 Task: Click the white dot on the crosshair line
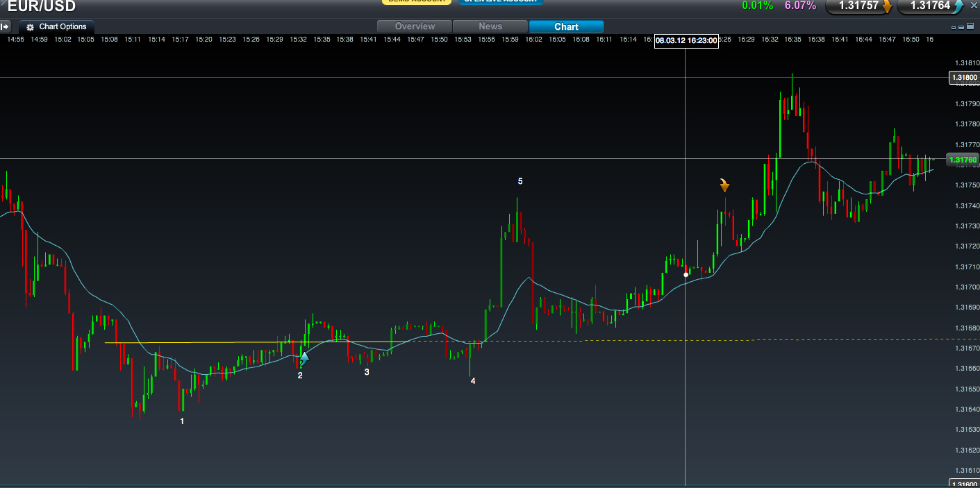pos(686,275)
